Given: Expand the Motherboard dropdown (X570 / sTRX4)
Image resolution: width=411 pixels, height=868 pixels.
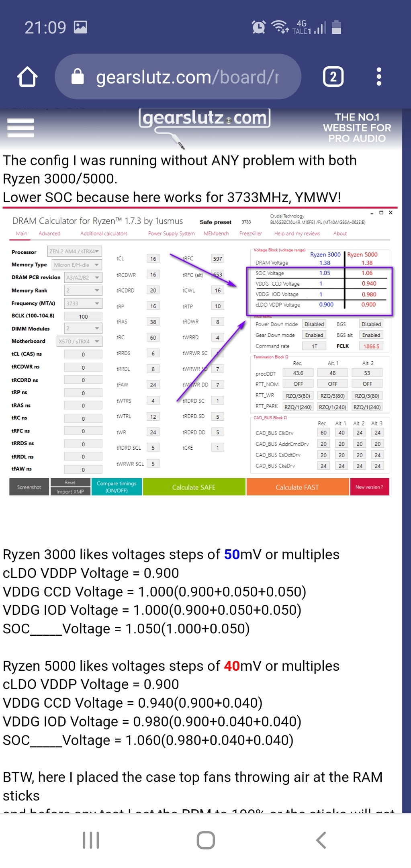Looking at the screenshot, I should (x=80, y=342).
